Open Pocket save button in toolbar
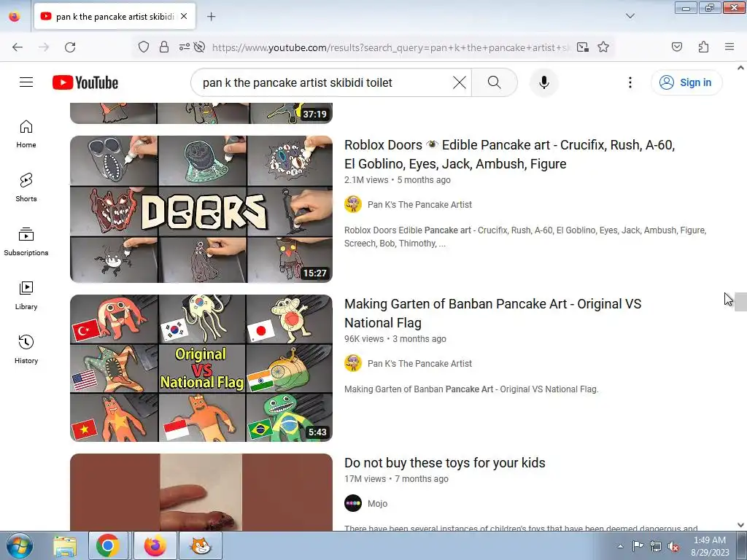Image resolution: width=747 pixels, height=560 pixels. [x=676, y=47]
